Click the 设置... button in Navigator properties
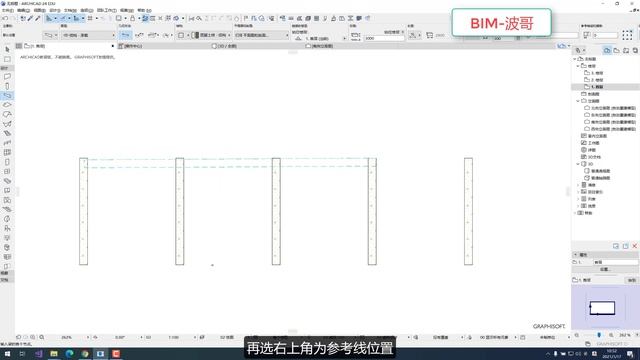 coord(605,269)
